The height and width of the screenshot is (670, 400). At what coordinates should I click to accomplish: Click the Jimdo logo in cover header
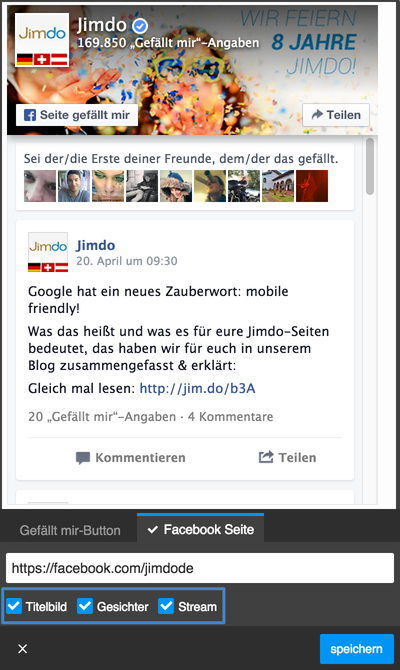click(x=42, y=40)
